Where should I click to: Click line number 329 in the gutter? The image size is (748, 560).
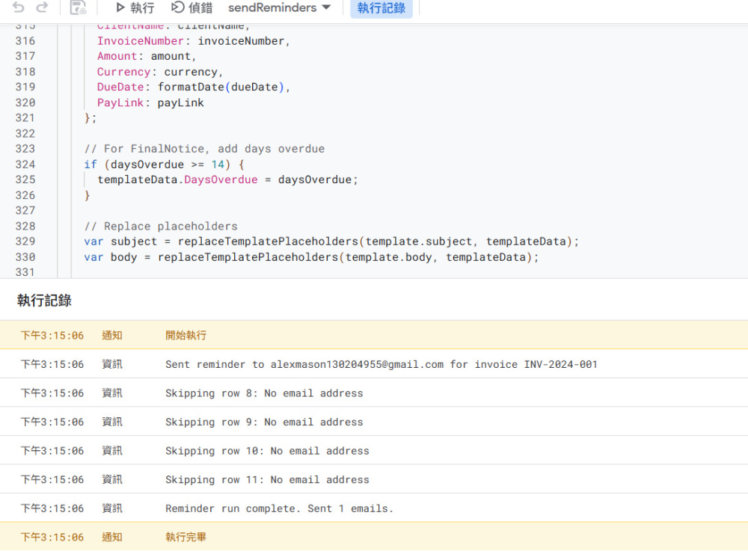(25, 241)
